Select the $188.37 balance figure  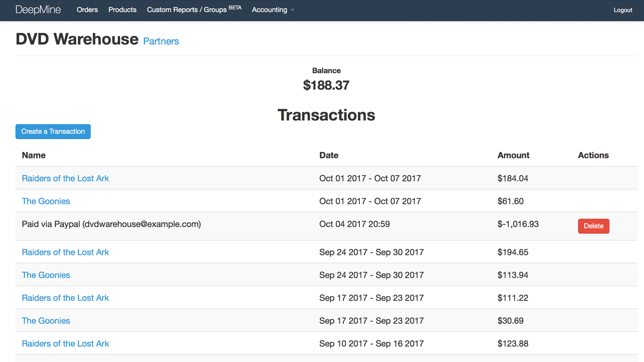coord(326,85)
